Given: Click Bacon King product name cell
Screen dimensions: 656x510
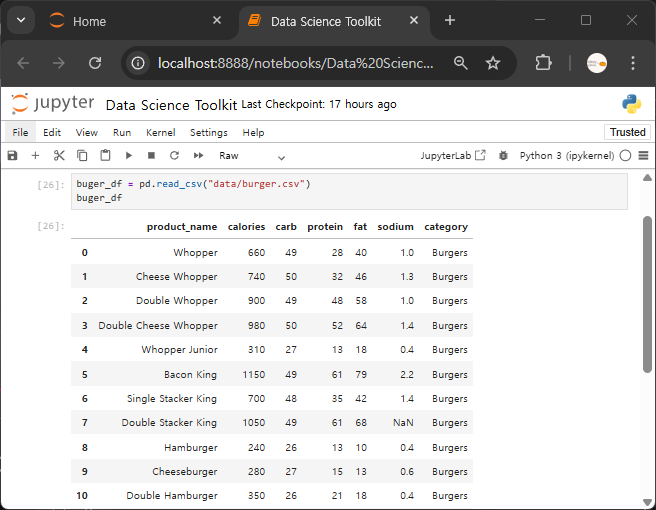Looking at the screenshot, I should [x=190, y=374].
